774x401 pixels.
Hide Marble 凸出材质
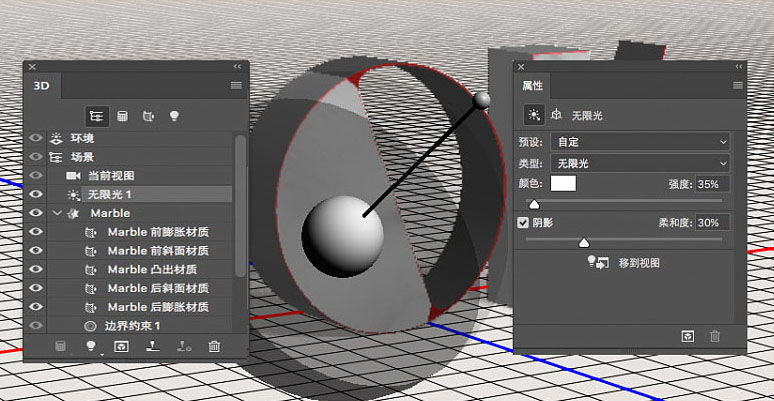tap(36, 270)
